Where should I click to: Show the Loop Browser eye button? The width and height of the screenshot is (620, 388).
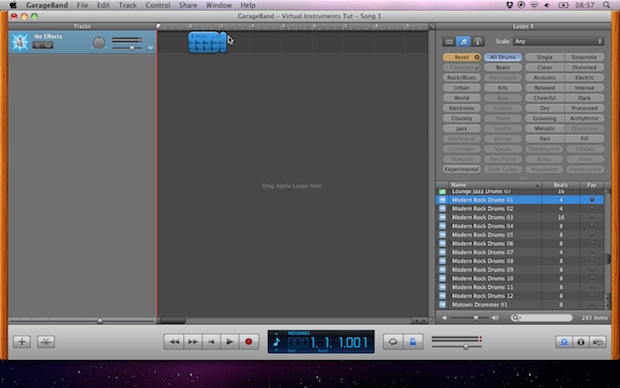point(564,342)
